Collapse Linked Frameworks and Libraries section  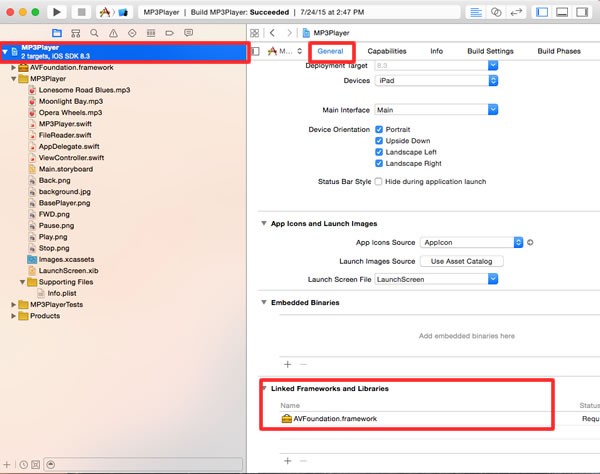(x=264, y=388)
